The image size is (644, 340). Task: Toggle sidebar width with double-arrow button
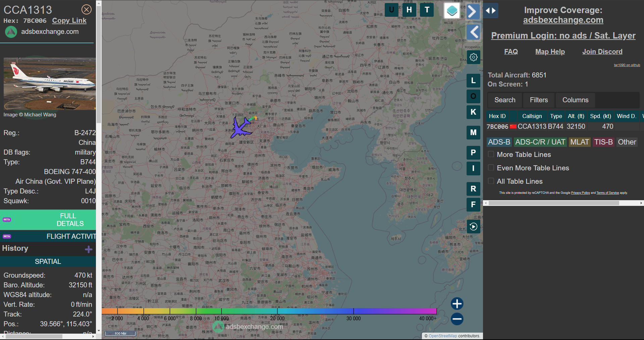491,11
